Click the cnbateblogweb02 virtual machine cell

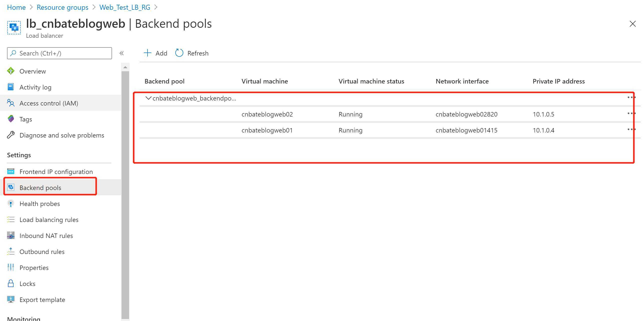pos(267,114)
